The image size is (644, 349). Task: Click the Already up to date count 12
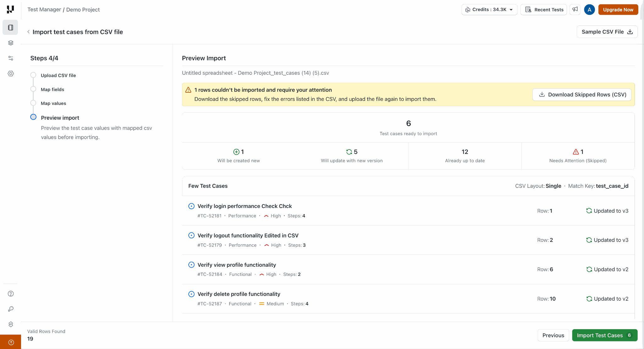[x=465, y=152]
